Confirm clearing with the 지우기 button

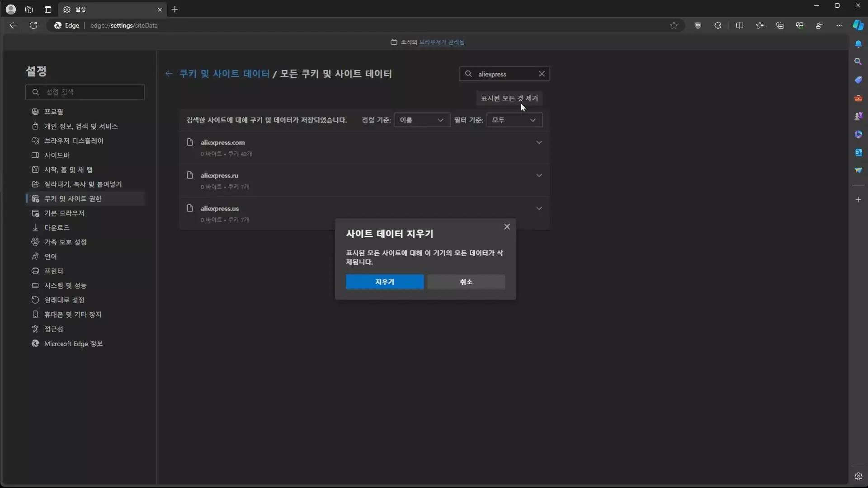pos(384,282)
